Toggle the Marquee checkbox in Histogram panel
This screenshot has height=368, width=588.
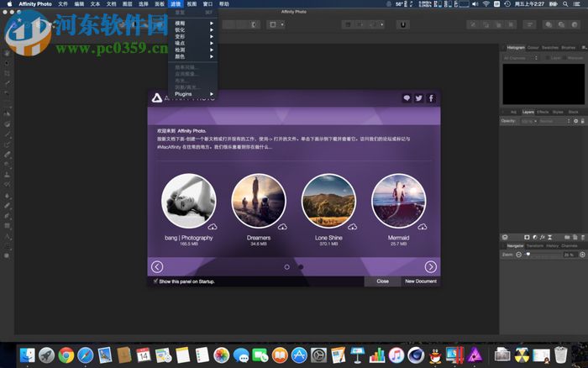(x=564, y=58)
